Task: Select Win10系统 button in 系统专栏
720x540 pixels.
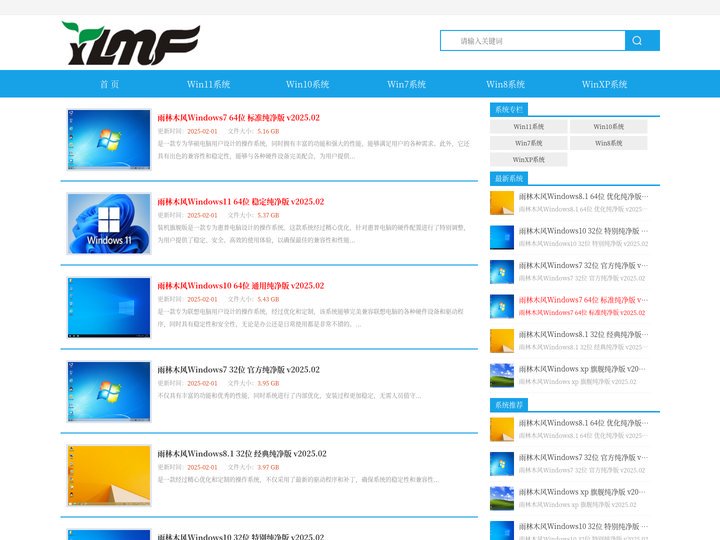Action: [608, 126]
